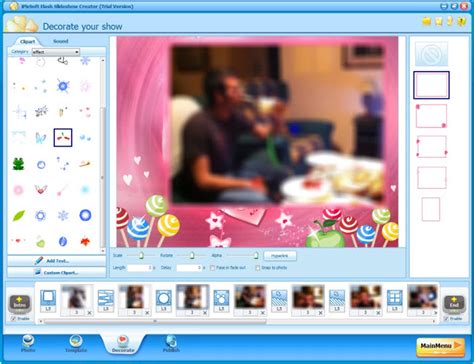Image resolution: width=474 pixels, height=364 pixels.
Task: Click the help question mark icon in header
Action: (462, 21)
